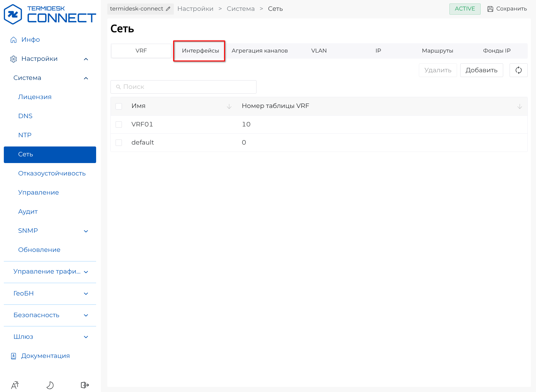Viewport: 536px width, 392px height.
Task: Click the refresh icon button
Action: pyautogui.click(x=518, y=70)
